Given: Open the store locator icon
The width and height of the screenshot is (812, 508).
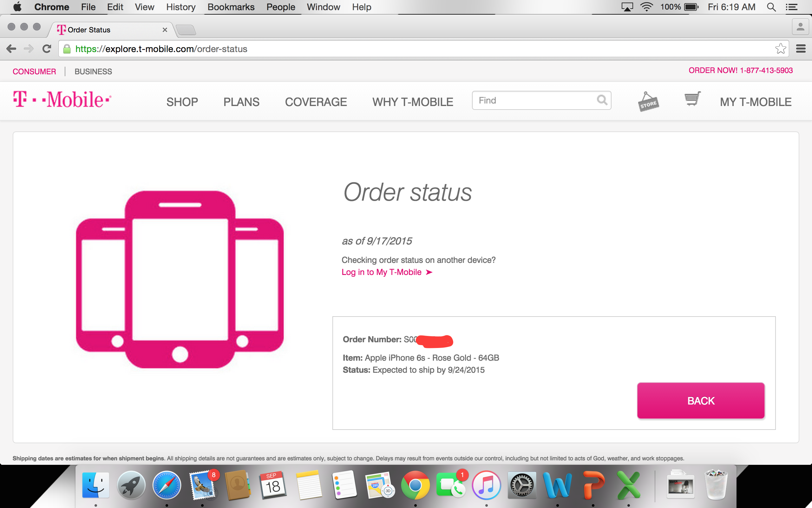Looking at the screenshot, I should tap(648, 101).
